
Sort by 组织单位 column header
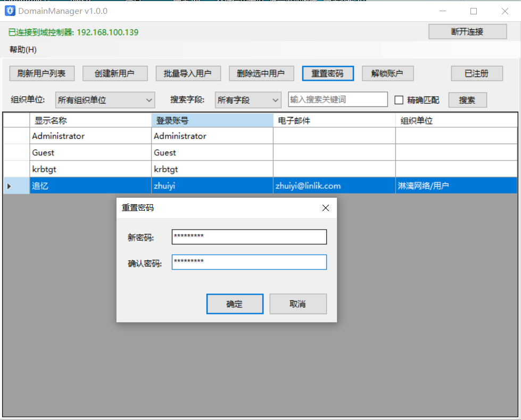pyautogui.click(x=457, y=121)
